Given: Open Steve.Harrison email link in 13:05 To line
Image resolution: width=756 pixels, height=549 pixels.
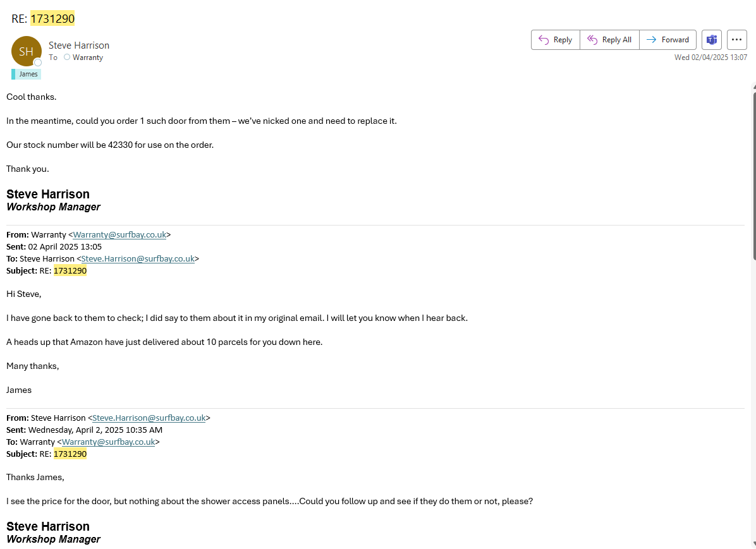Looking at the screenshot, I should coord(138,258).
